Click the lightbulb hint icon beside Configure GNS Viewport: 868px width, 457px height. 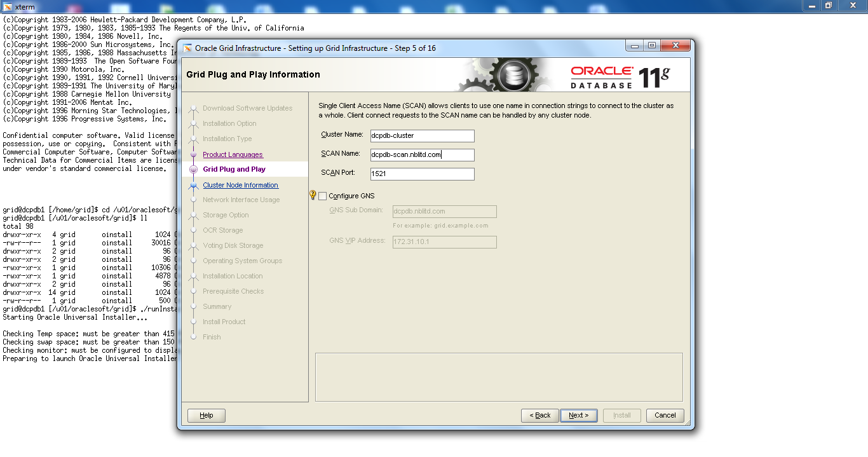click(x=313, y=195)
